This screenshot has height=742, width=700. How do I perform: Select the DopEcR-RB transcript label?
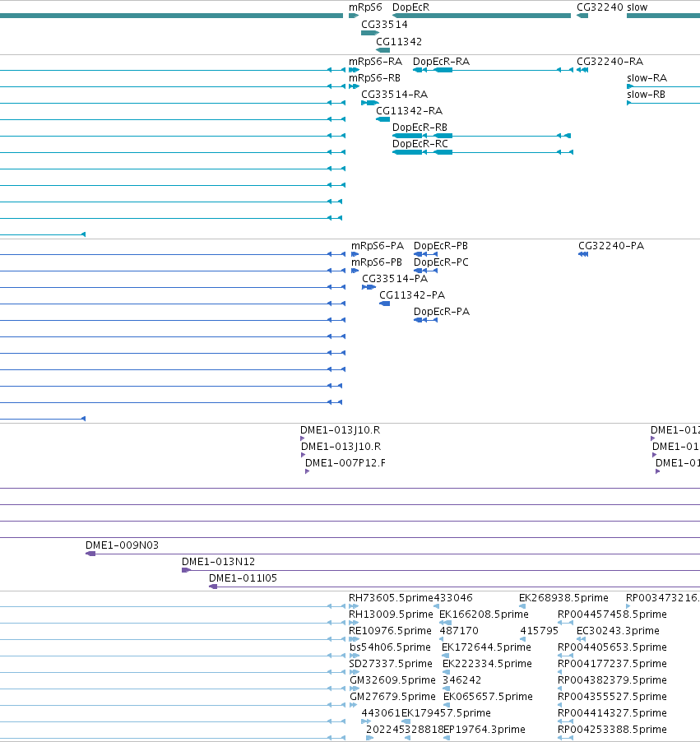tap(420, 127)
